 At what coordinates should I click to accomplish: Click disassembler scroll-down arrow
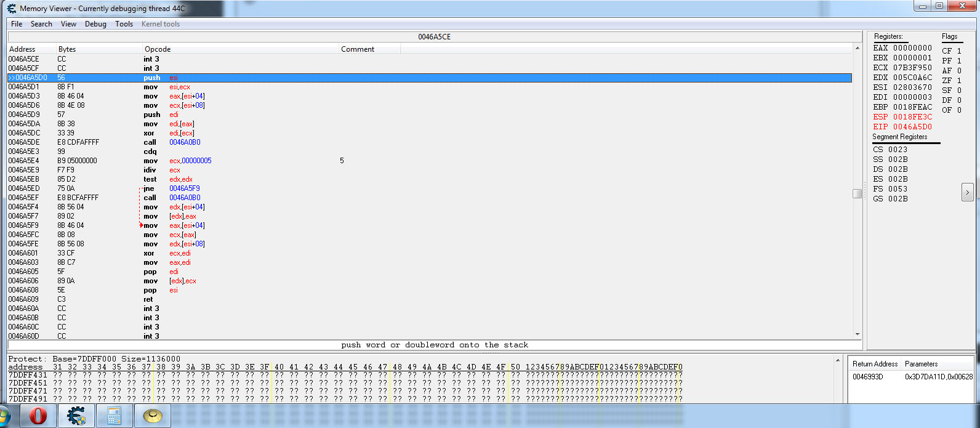[857, 334]
